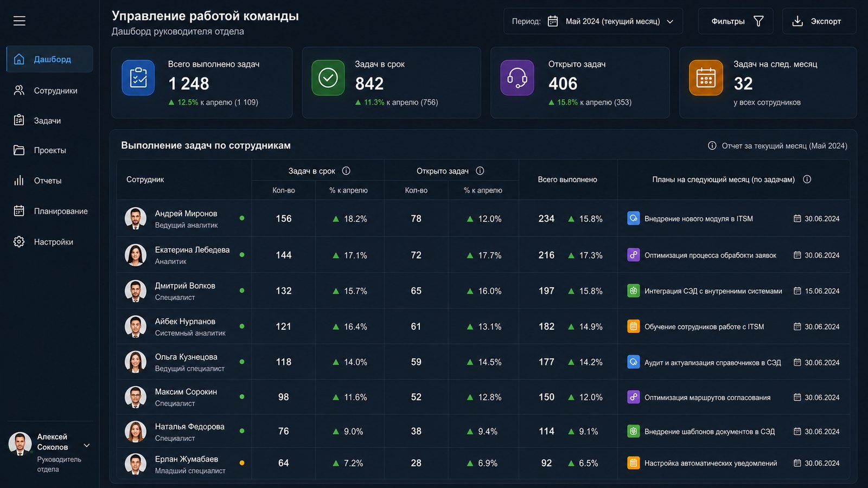
Task: Click value 216 in Екатерина Лебедева row
Action: 546,255
